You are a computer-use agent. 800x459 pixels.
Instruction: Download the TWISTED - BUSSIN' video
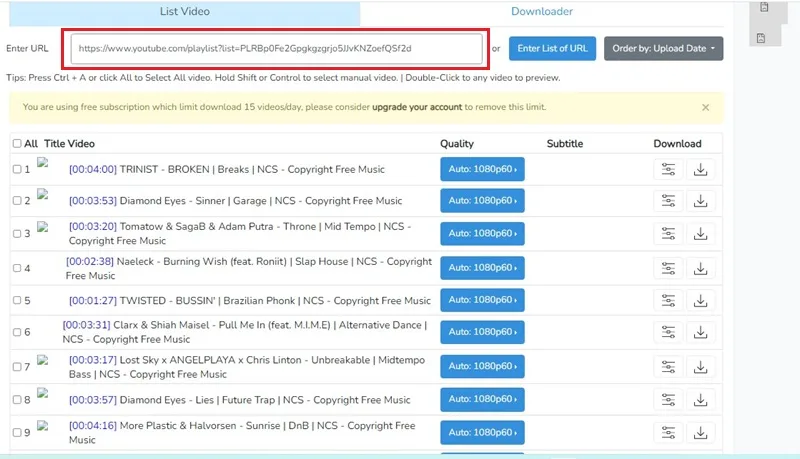click(701, 300)
